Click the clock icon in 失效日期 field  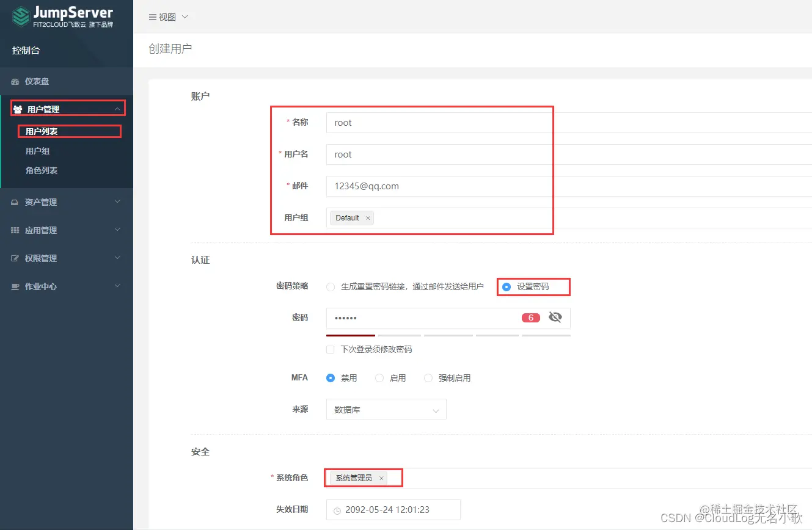pyautogui.click(x=336, y=510)
